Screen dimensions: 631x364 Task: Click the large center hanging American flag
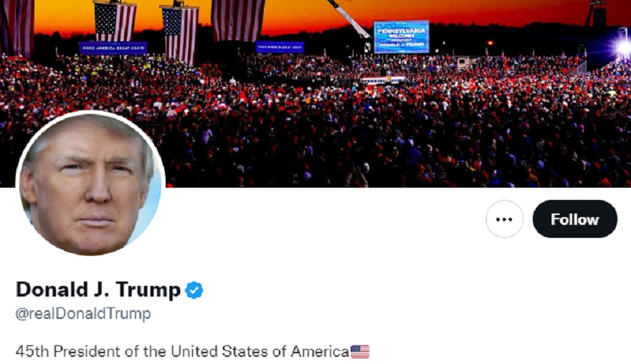click(x=238, y=20)
